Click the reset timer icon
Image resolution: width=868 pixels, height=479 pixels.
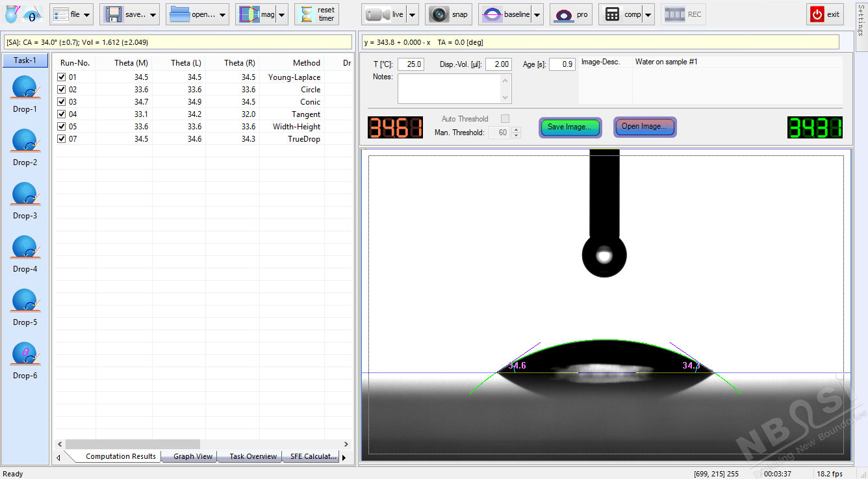[316, 14]
